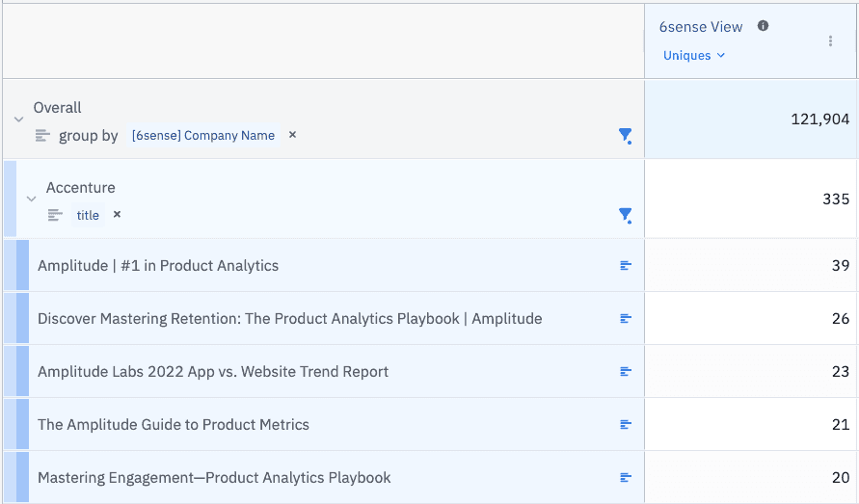This screenshot has height=504, width=859.
Task: Click breakdown icon for Amplitude Labs 2022 Trend Report
Action: click(626, 371)
